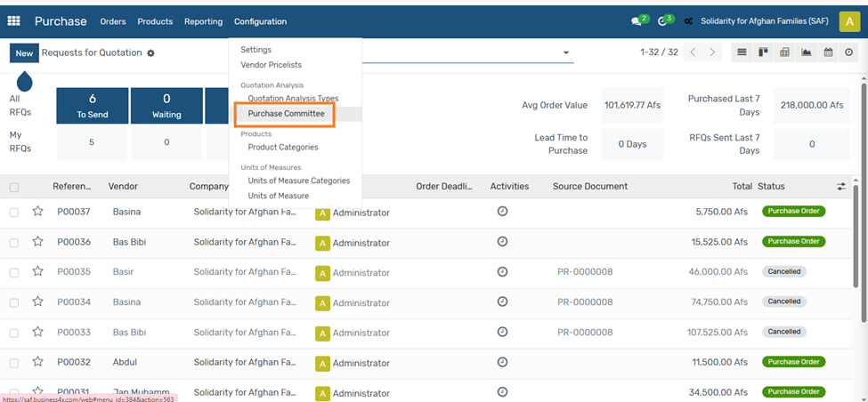
Task: Star the P00034 order as favorite
Action: pos(37,301)
